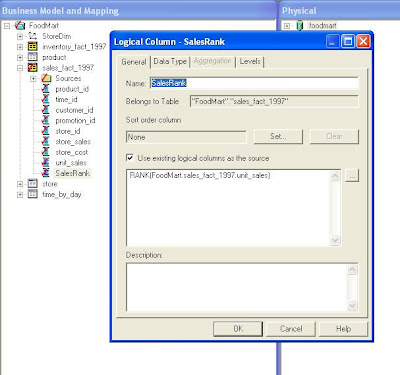Click the SalesRank column icon

point(46,173)
